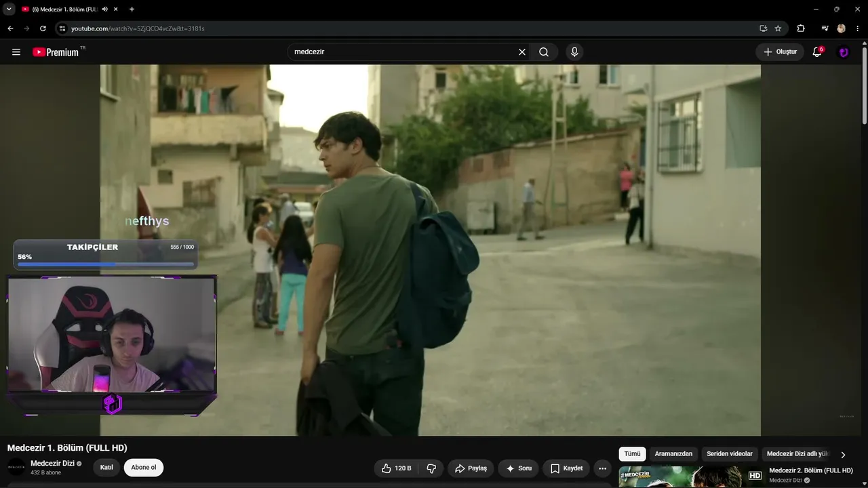Clear the medcezir search text
Screen dimensions: 868x488
[522, 52]
